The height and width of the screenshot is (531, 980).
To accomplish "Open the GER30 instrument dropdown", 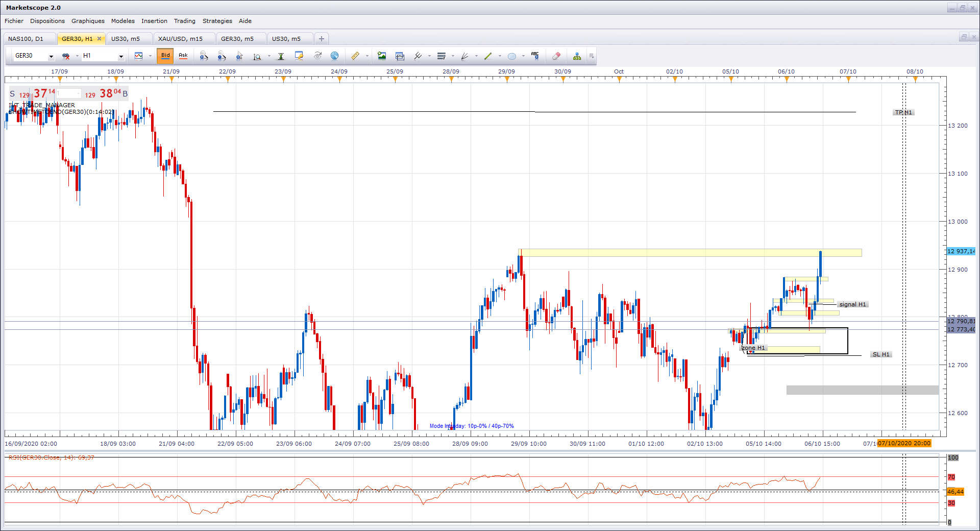I will pyautogui.click(x=51, y=57).
